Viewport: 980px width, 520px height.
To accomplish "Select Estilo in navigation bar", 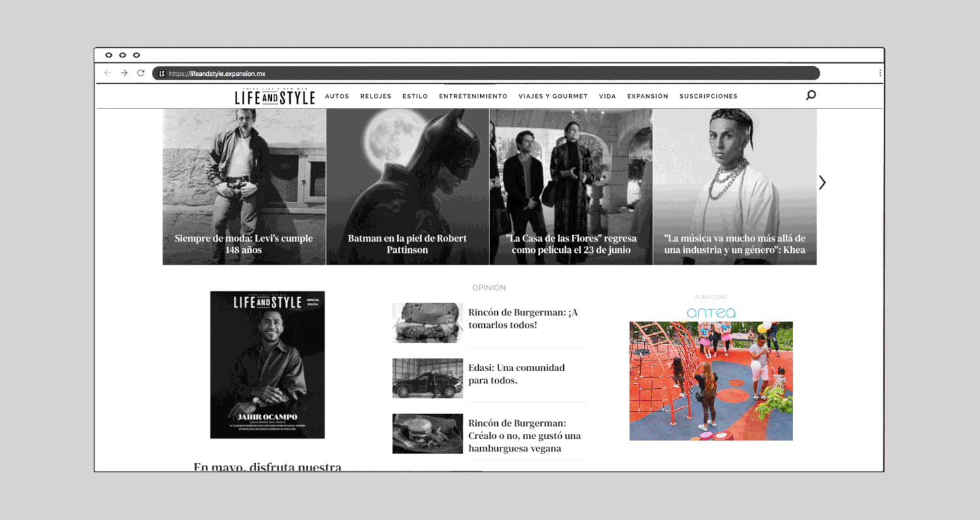I will tap(415, 97).
